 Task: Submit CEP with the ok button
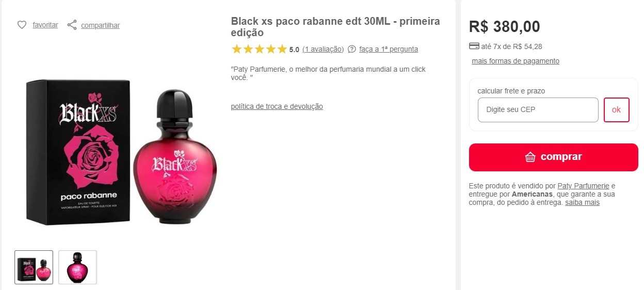(616, 110)
